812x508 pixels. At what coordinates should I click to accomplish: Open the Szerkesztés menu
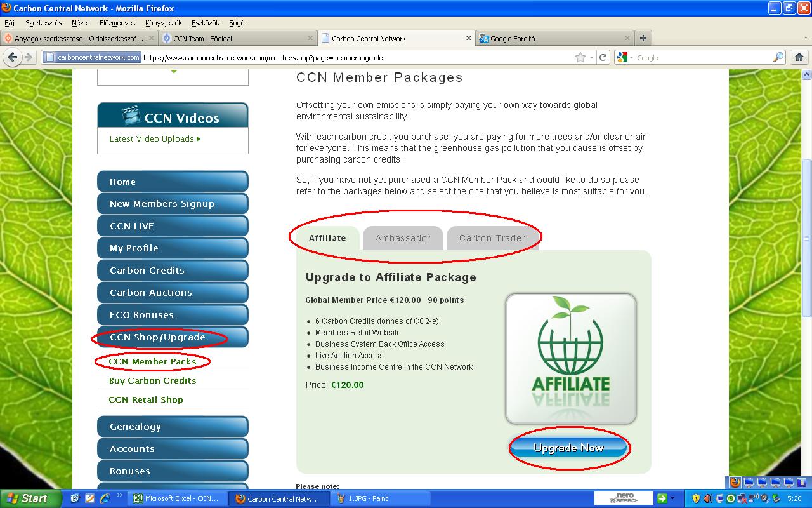click(44, 23)
